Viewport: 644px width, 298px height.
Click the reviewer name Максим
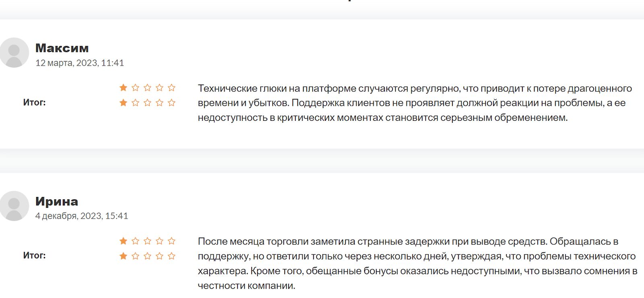coord(62,48)
